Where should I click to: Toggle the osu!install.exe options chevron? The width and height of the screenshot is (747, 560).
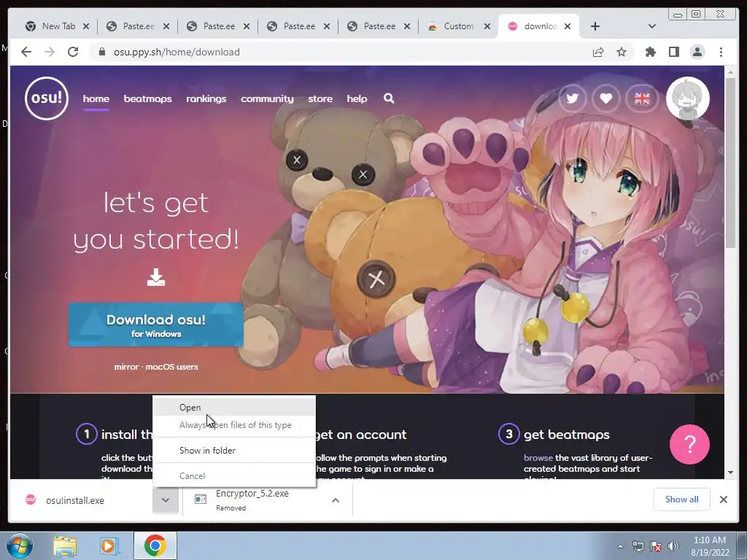(x=166, y=500)
